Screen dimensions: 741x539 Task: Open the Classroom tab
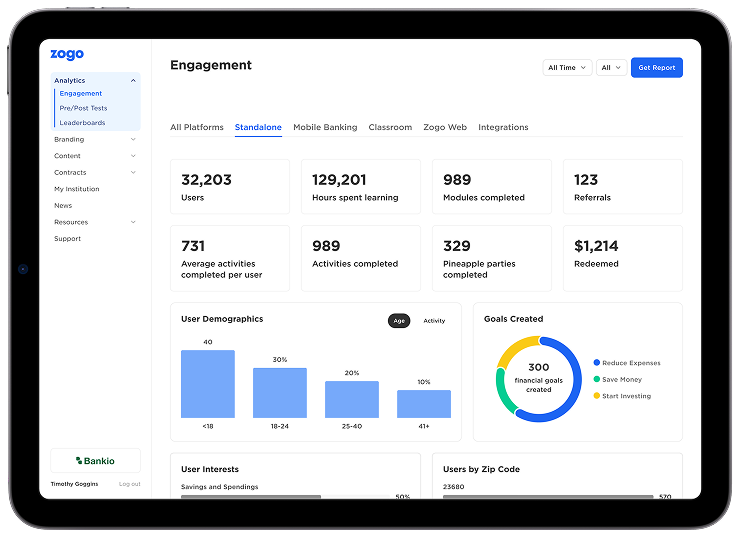tap(390, 128)
